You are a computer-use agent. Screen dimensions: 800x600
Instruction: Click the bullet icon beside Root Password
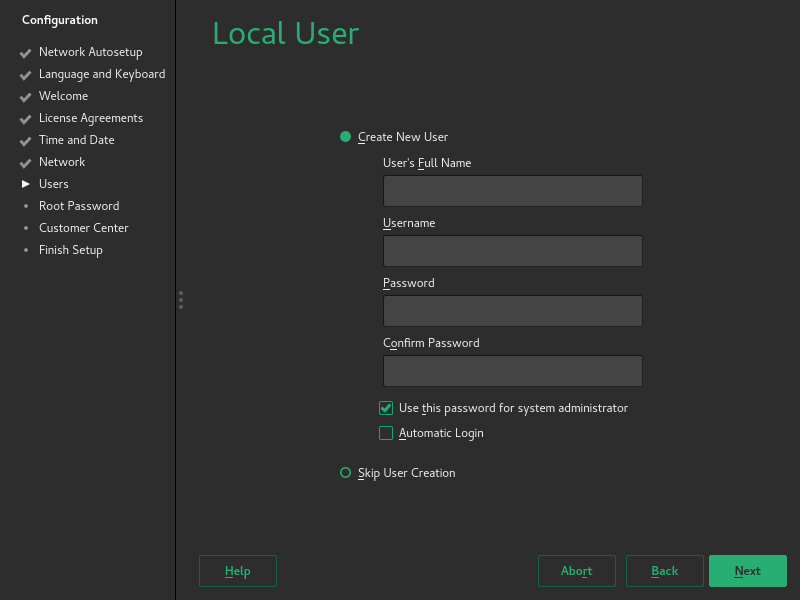tap(25, 206)
